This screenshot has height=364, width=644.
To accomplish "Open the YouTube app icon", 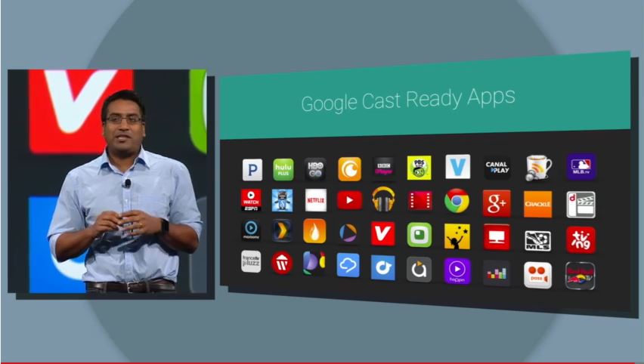I will coord(349,200).
